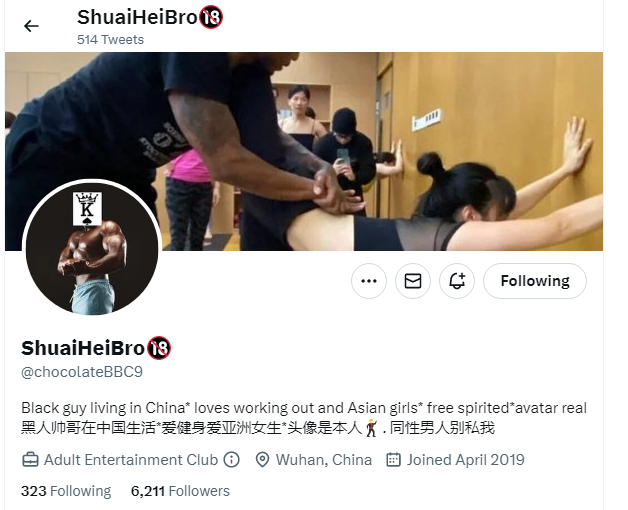Viewport: 628px width, 510px height.
Task: Select the Joined April 2019 text
Action: pos(465,460)
